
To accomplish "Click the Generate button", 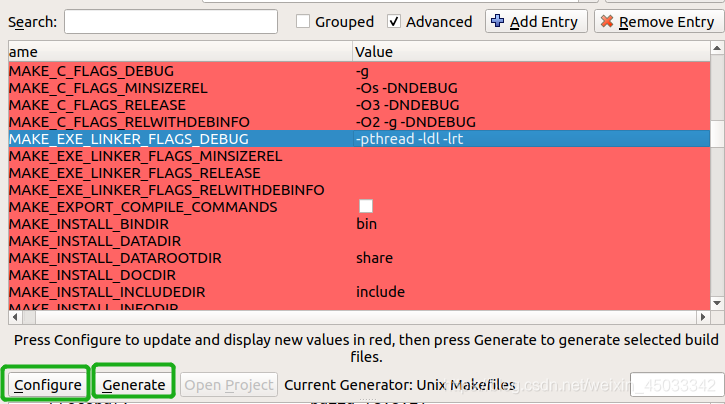I will click(134, 385).
